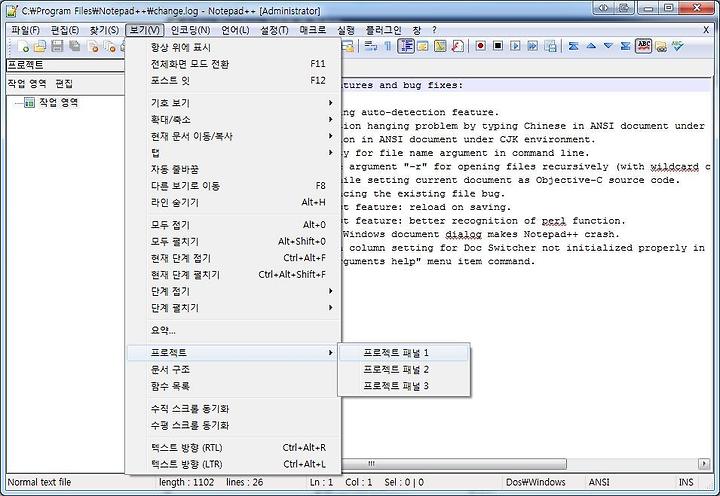Screen dimensions: 720x496
Task: Start macro recording with red circle icon
Action: pos(480,46)
